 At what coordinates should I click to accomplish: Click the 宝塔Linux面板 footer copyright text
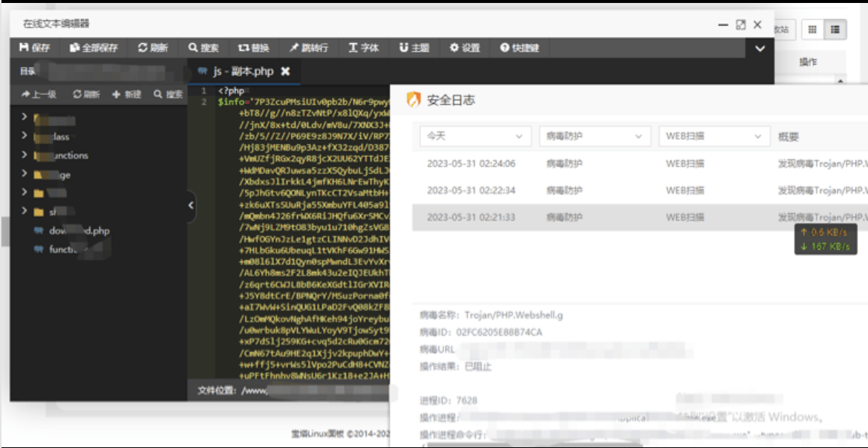[341, 434]
